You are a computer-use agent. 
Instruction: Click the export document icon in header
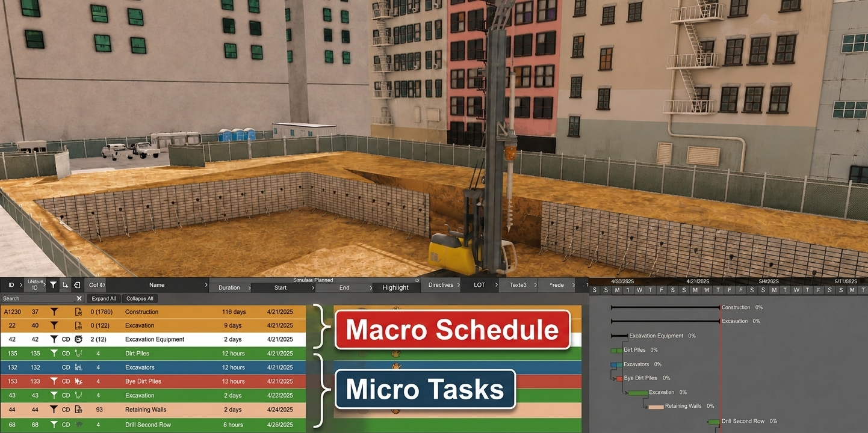coord(77,285)
